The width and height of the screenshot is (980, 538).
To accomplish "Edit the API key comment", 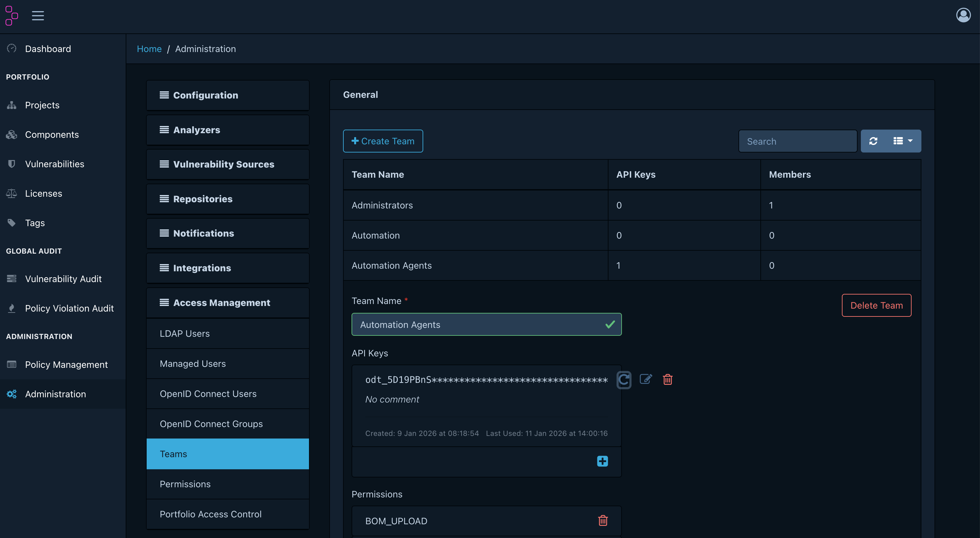I will (645, 379).
